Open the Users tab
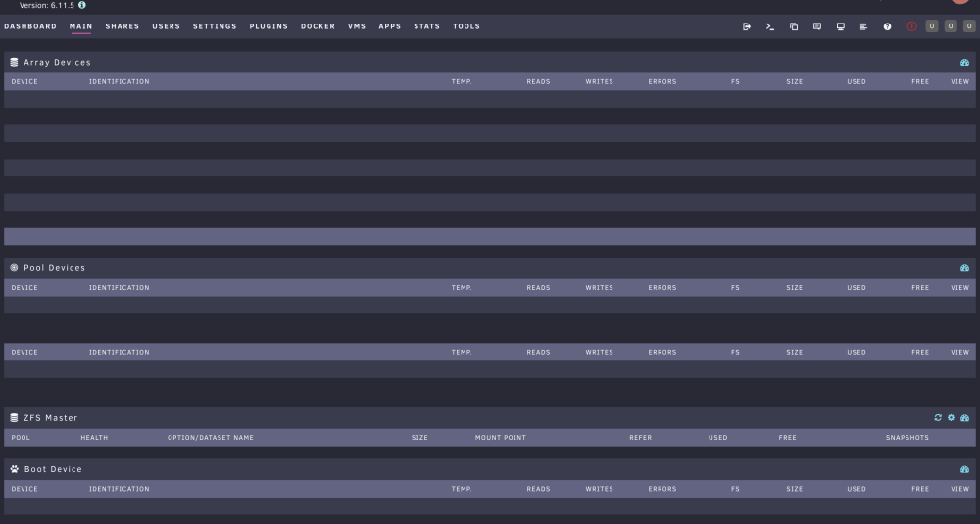 166,26
